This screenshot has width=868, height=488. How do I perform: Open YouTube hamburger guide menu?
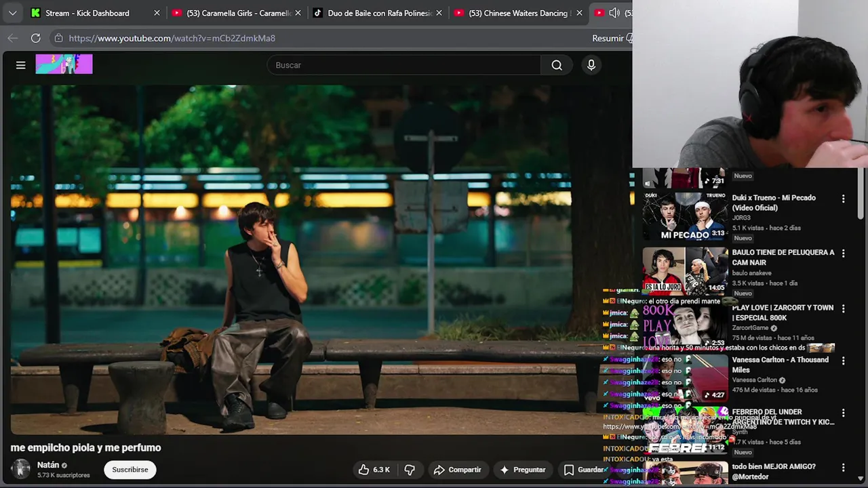(20, 65)
